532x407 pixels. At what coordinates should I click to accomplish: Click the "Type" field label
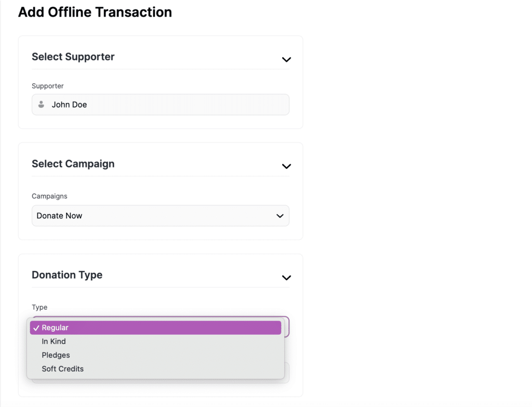click(39, 307)
